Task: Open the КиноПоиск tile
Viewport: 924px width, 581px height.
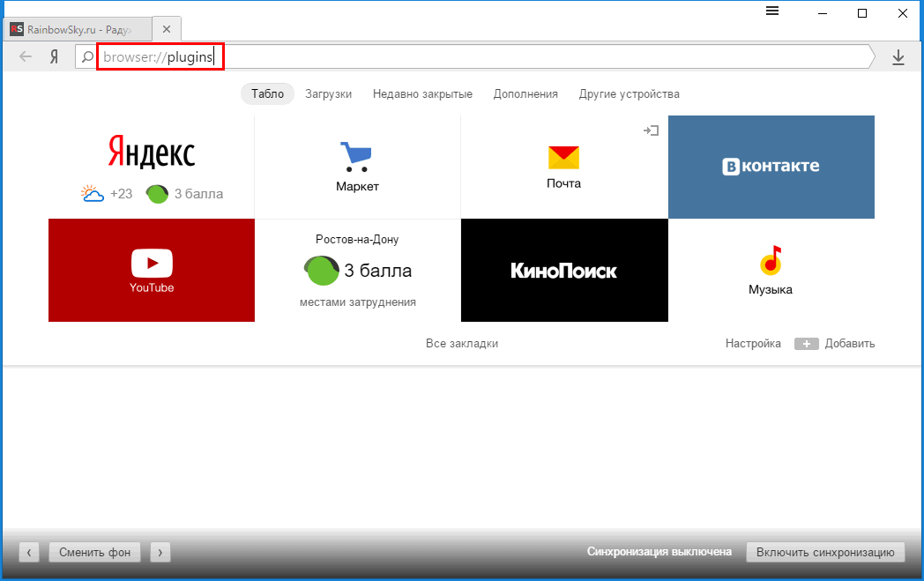Action: (x=564, y=270)
